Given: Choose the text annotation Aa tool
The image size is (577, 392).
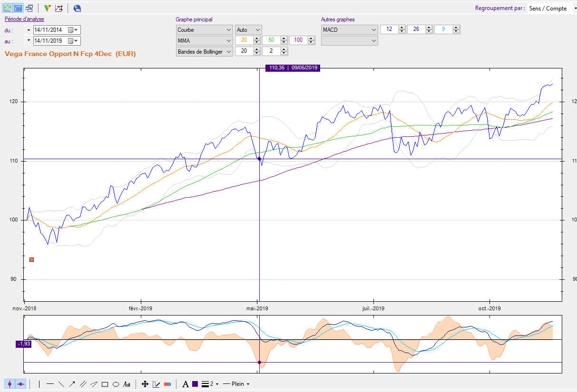Looking at the screenshot, I should (x=127, y=384).
